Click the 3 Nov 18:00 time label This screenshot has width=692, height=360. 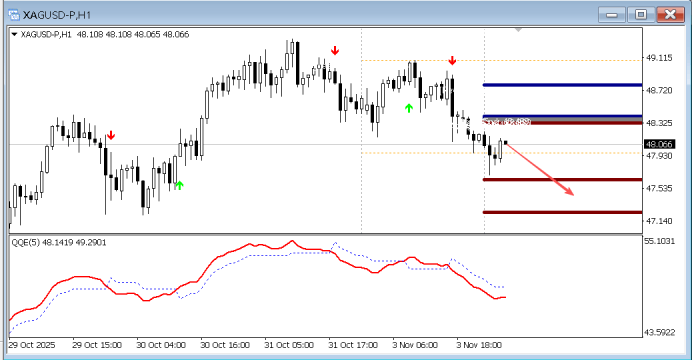479,345
